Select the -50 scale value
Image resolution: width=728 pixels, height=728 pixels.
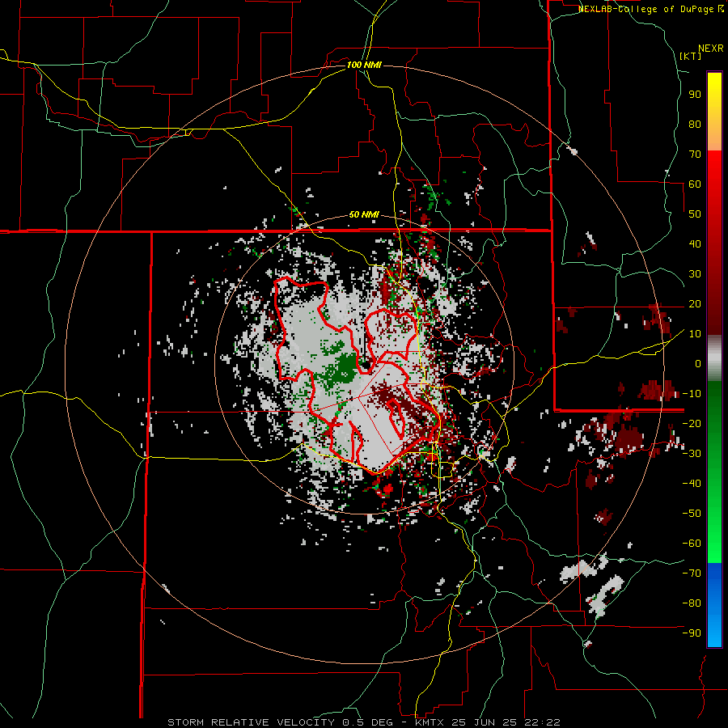(692, 513)
